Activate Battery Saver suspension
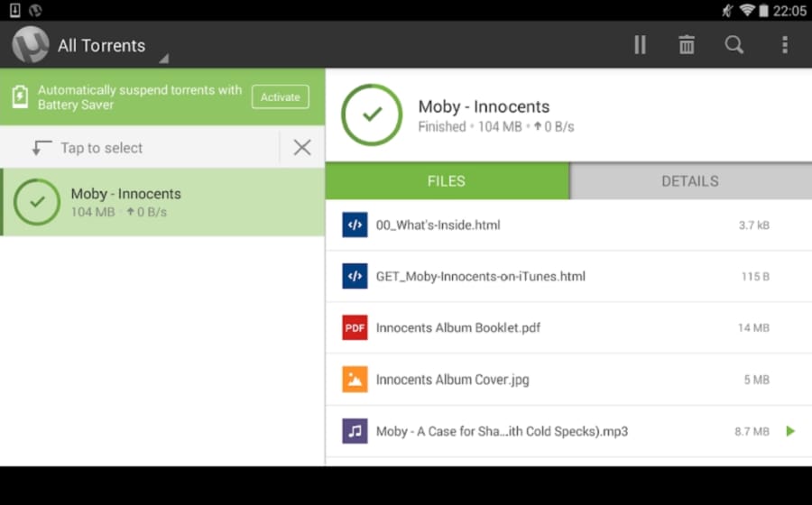 (x=281, y=96)
